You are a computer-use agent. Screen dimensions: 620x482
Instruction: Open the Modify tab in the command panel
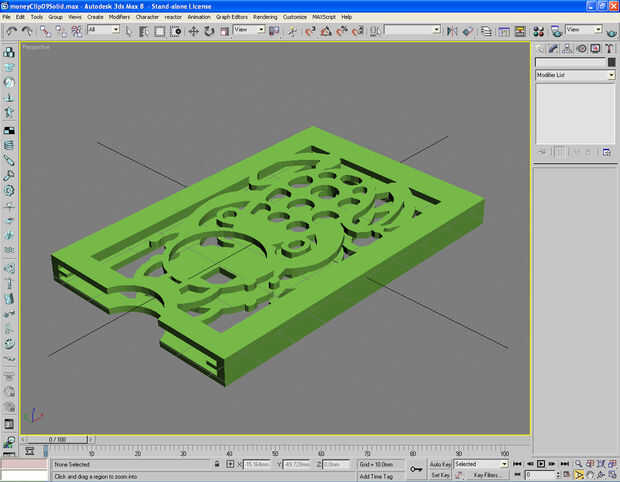pos(554,48)
